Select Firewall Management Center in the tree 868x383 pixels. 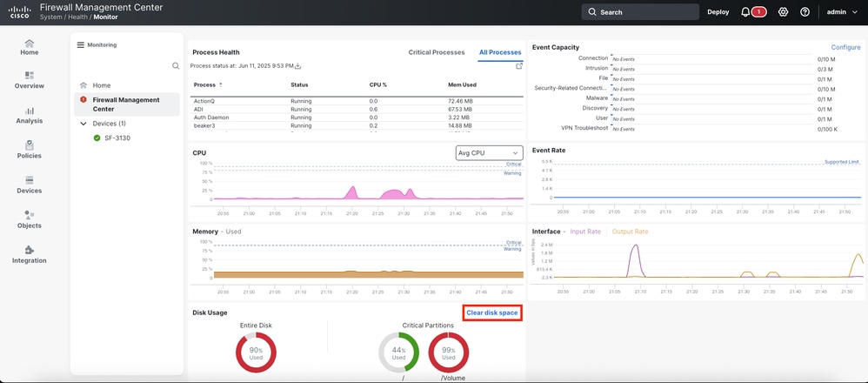[127, 104]
